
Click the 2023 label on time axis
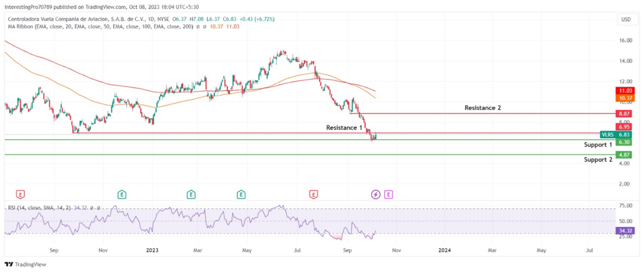pyautogui.click(x=152, y=249)
